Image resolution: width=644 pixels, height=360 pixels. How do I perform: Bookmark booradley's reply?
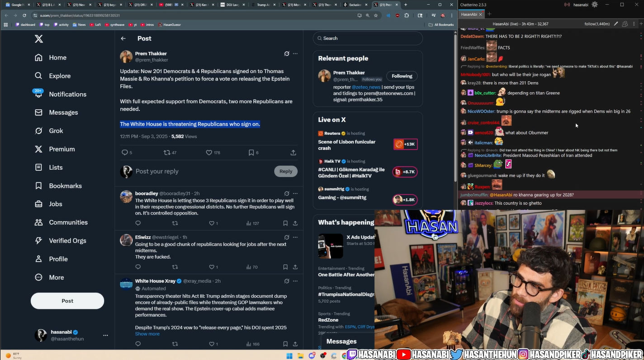[285, 223]
